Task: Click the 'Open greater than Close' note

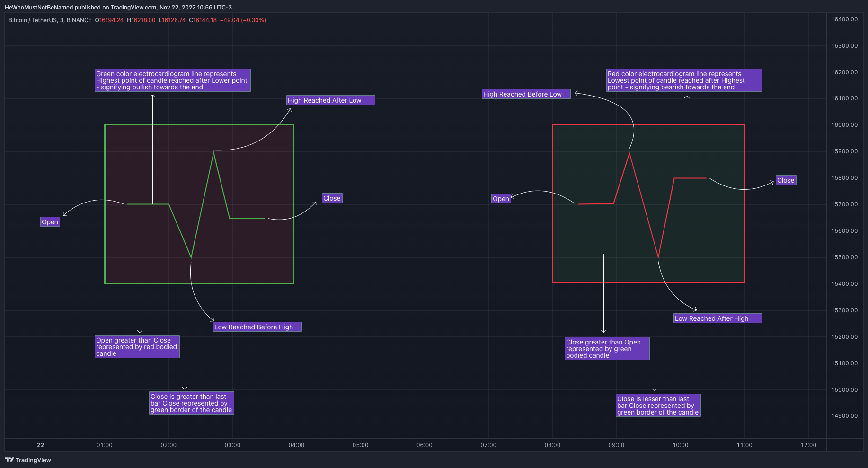Action: click(137, 347)
